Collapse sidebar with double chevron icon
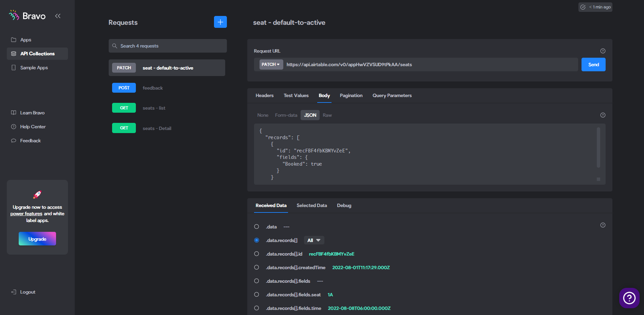Screen dimensions: 644x315 [x=58, y=16]
